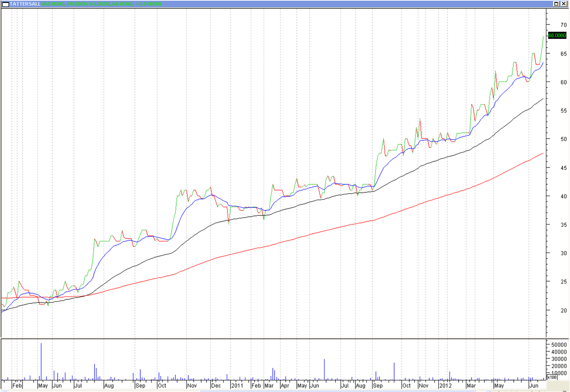Image resolution: width=570 pixels, height=392 pixels.
Task: Click the 20000 volume axis label
Action: tap(559, 366)
